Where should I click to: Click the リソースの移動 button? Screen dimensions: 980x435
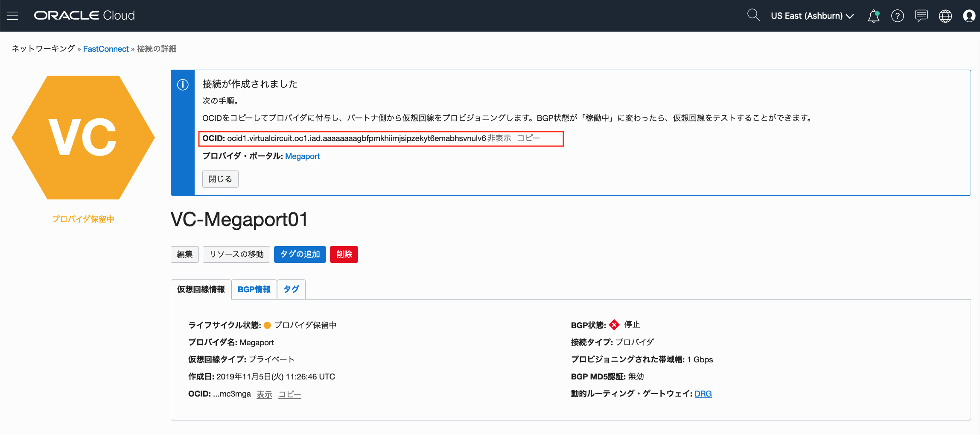236,254
